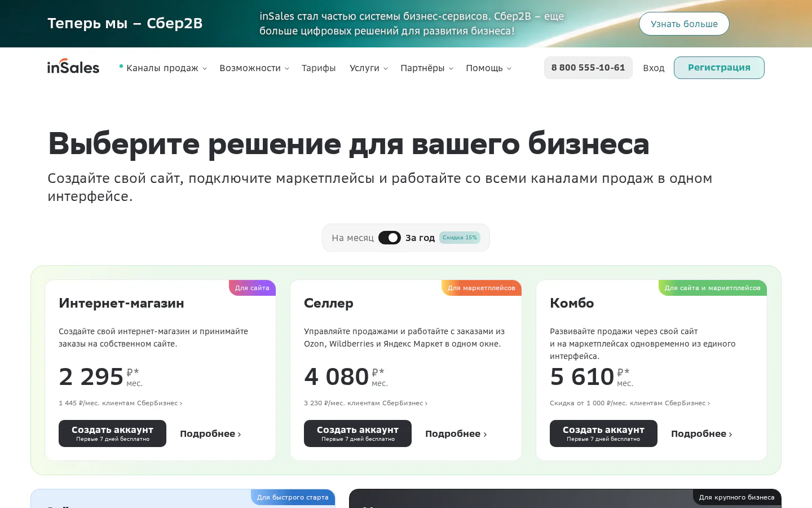Viewport: 812px width, 508px height.
Task: Click the Для быстрого старта tag
Action: pos(293,497)
